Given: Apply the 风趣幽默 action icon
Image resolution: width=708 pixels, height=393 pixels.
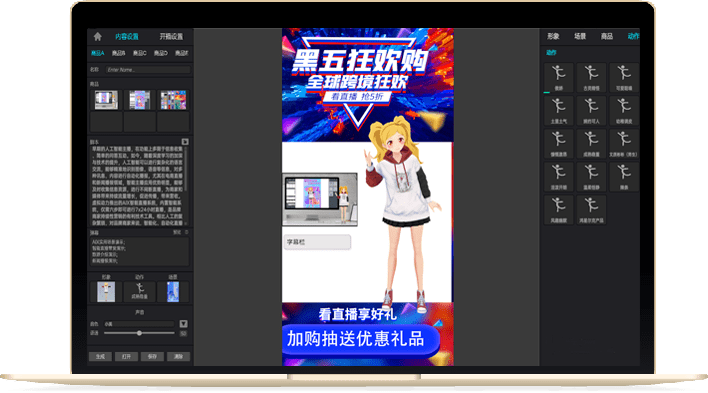Looking at the screenshot, I should (559, 210).
